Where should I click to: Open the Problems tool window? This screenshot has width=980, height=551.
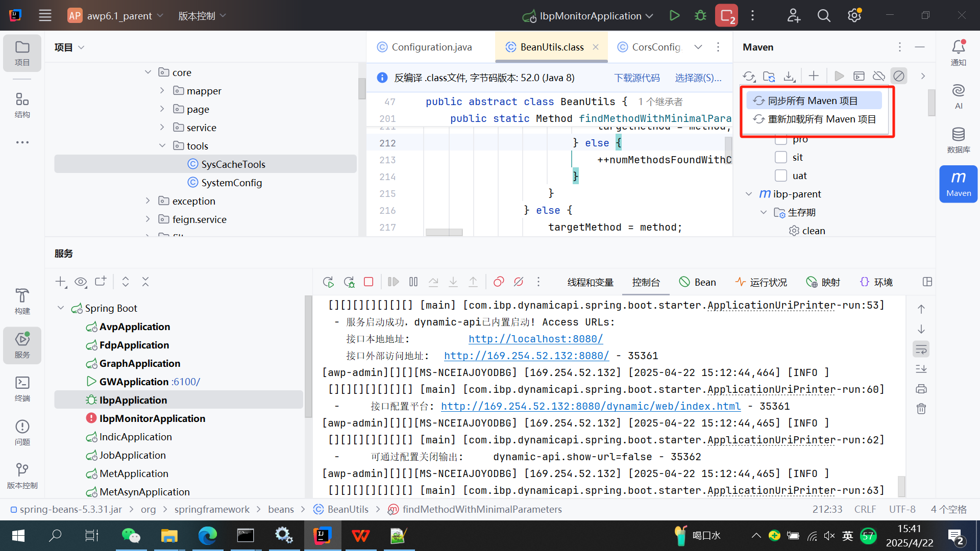tap(22, 432)
